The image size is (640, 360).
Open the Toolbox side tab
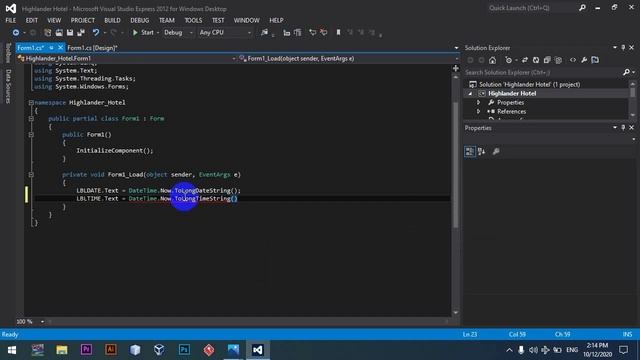coord(8,53)
